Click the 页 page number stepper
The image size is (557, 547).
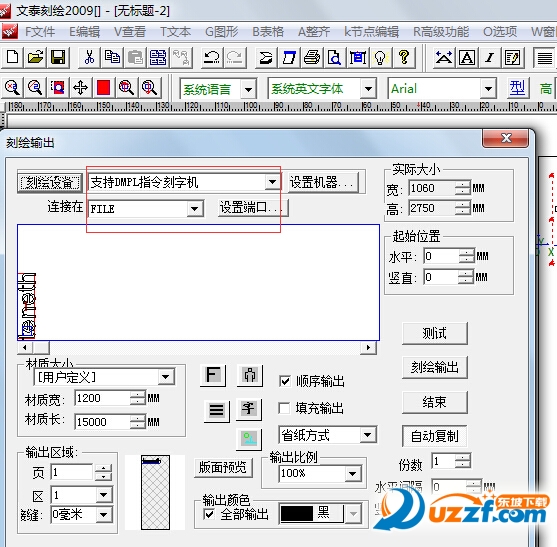103,472
